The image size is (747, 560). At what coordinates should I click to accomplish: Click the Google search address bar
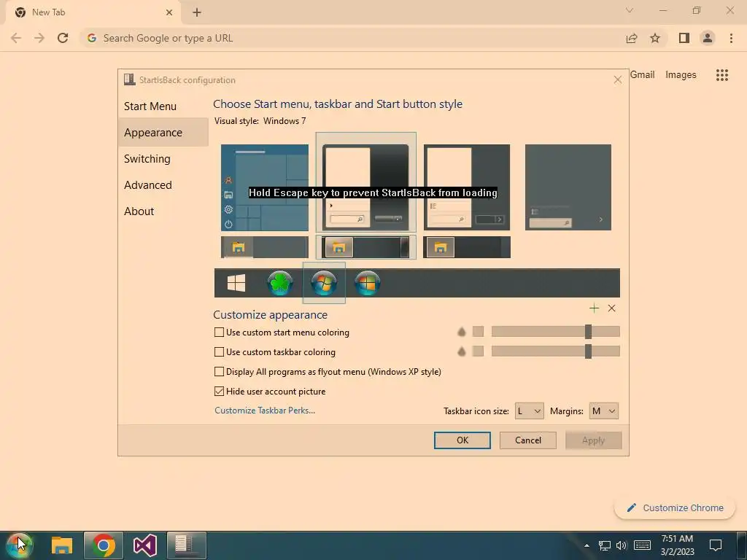(x=352, y=38)
